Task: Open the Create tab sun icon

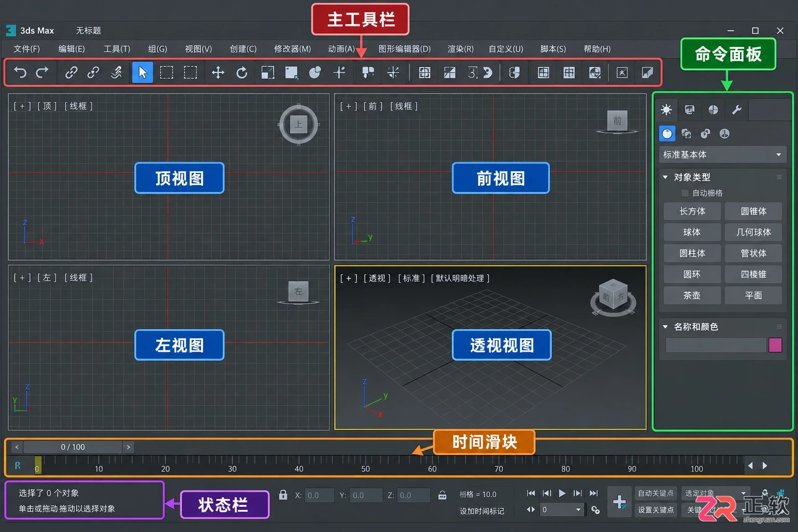Action: coord(666,110)
